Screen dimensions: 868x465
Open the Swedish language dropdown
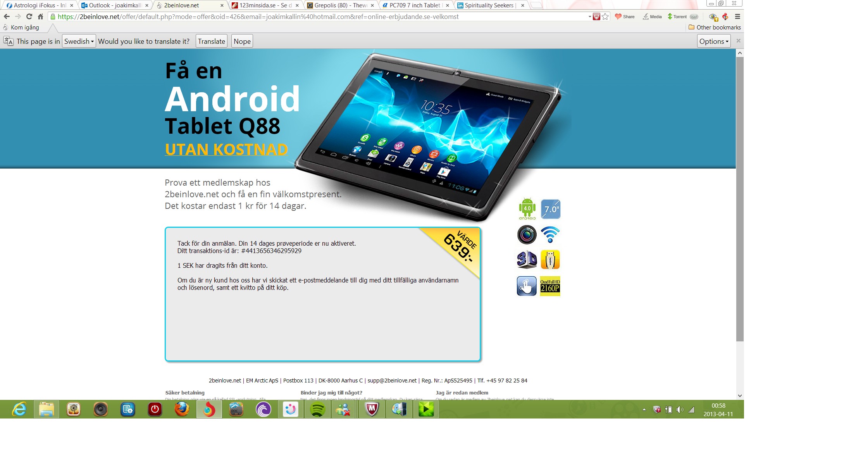[x=79, y=41]
